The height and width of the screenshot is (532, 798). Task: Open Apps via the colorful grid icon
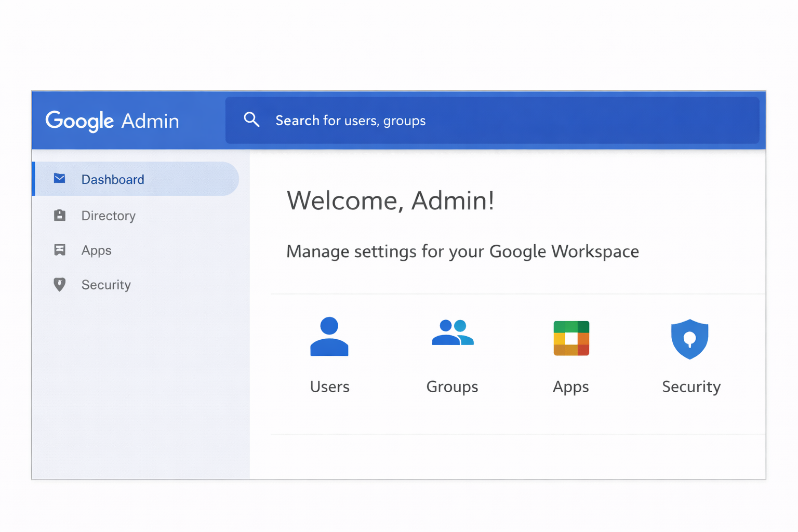click(x=571, y=338)
